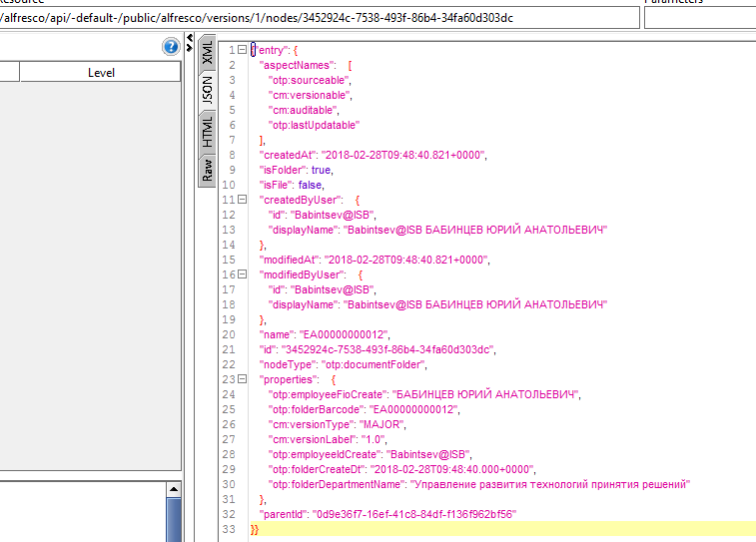Click the Resource path input field
The image size is (756, 542).
pyautogui.click(x=320, y=18)
